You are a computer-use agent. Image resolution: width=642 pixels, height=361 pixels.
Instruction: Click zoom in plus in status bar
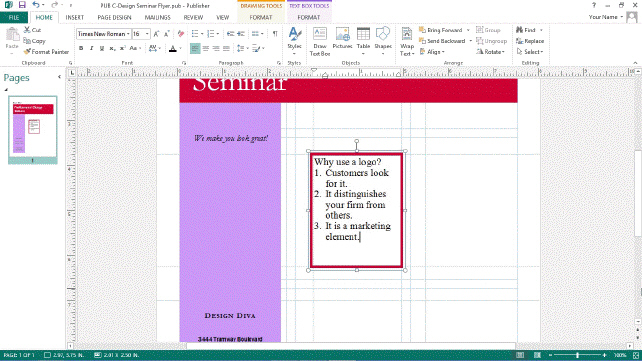[x=604, y=355]
